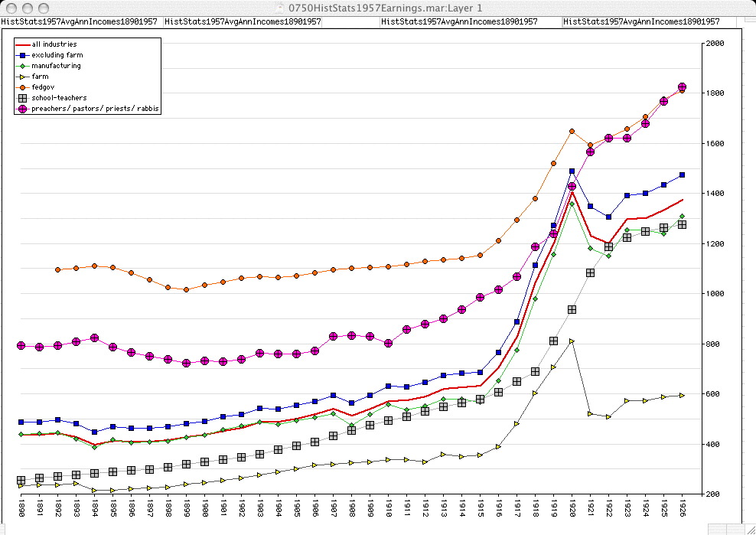The width and height of the screenshot is (756, 535).
Task: Click the 1926 label on the x-axis
Action: (x=683, y=507)
